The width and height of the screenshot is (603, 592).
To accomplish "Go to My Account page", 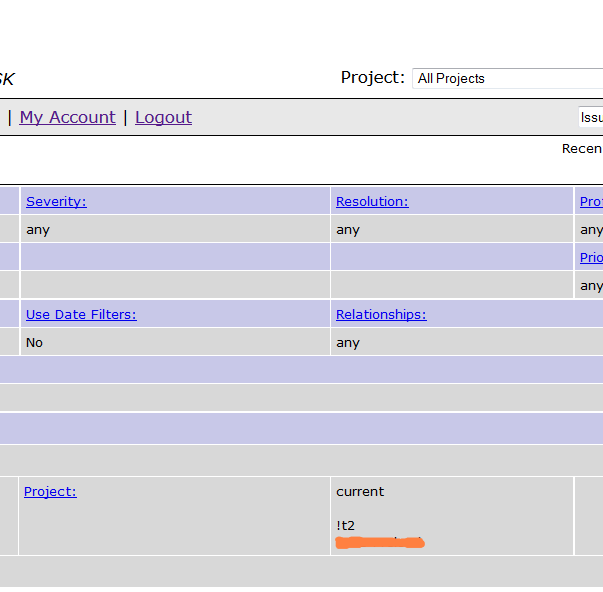I will click(x=67, y=117).
